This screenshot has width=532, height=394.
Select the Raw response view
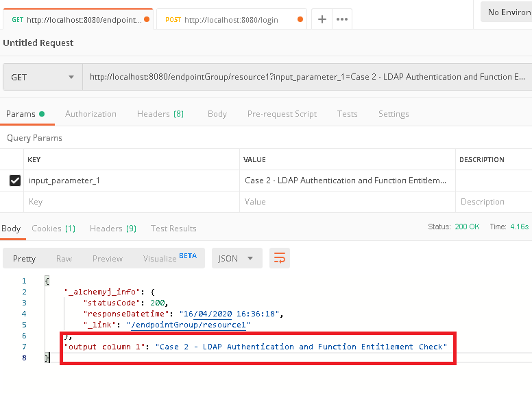tap(64, 259)
